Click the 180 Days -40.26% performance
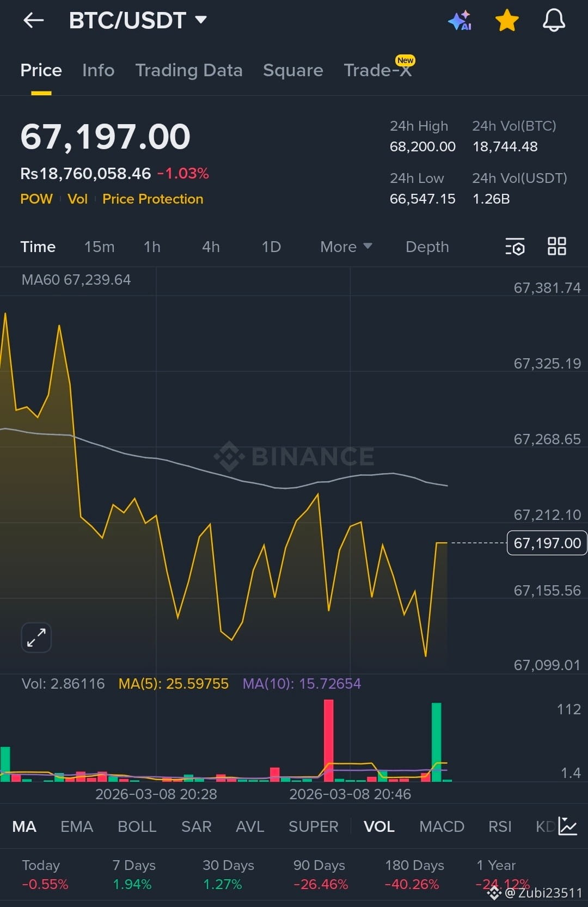The image size is (588, 907). [x=414, y=874]
